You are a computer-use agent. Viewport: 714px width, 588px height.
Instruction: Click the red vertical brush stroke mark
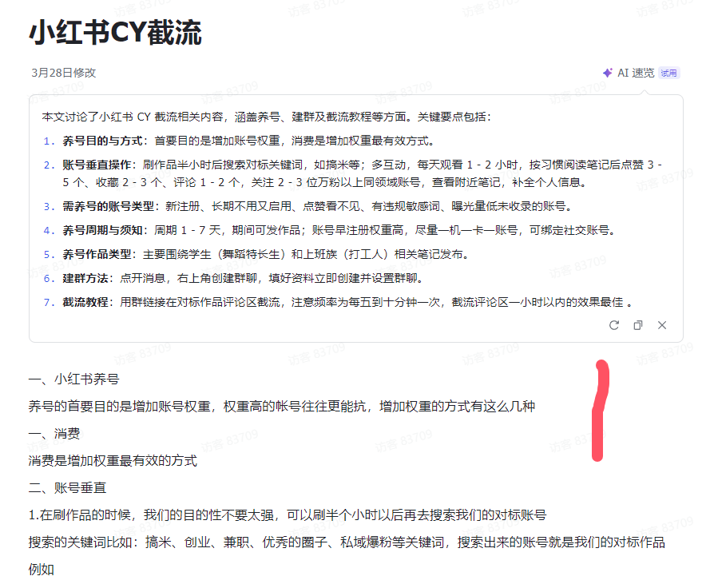pos(599,411)
